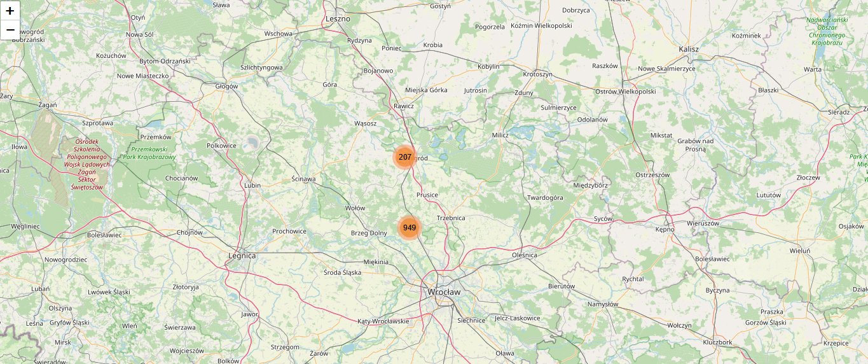Viewport: 868px width, 364px height.
Task: Open the 207 marker cluster
Action: pos(404,157)
